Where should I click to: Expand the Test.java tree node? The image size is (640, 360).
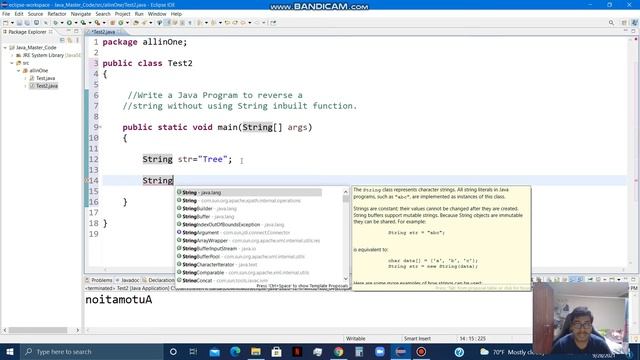coord(25,78)
